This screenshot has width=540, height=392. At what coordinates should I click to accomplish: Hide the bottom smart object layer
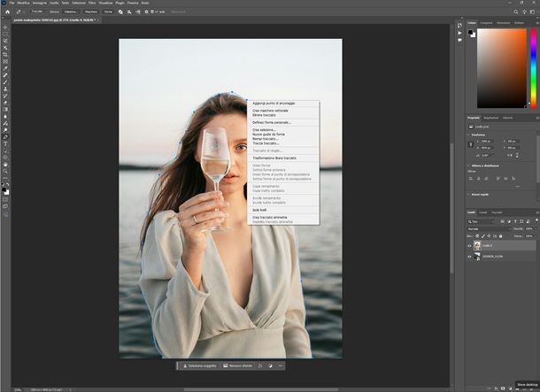point(469,257)
